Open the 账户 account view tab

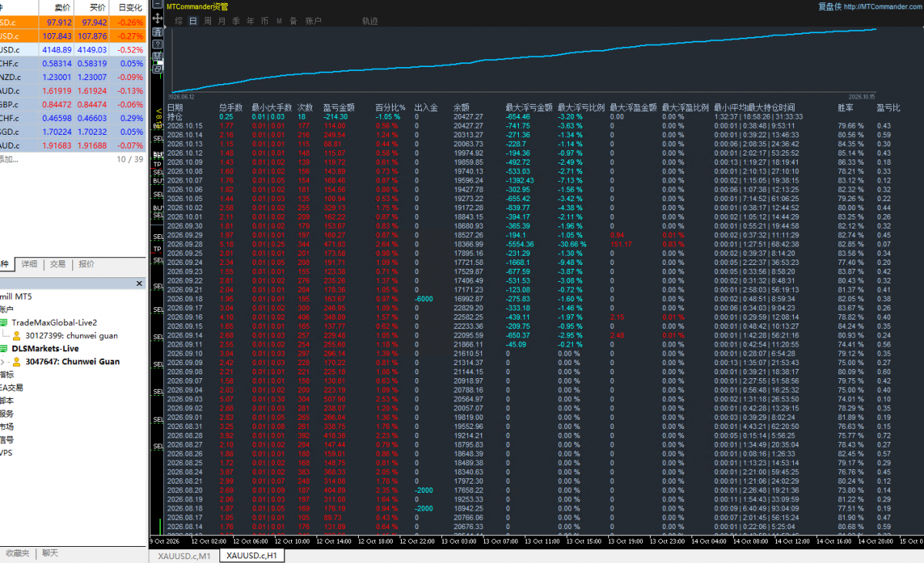314,21
